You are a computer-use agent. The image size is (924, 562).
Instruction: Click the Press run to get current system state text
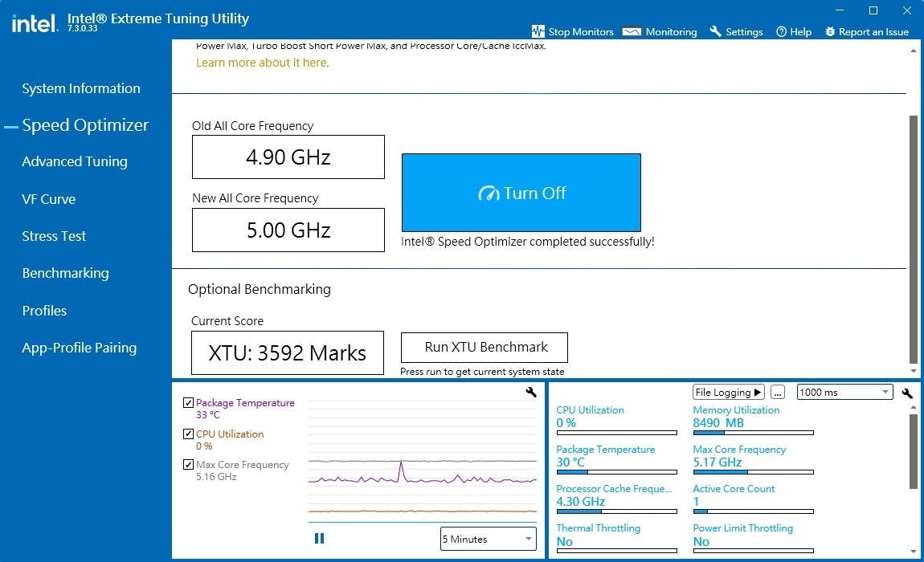[x=482, y=372]
